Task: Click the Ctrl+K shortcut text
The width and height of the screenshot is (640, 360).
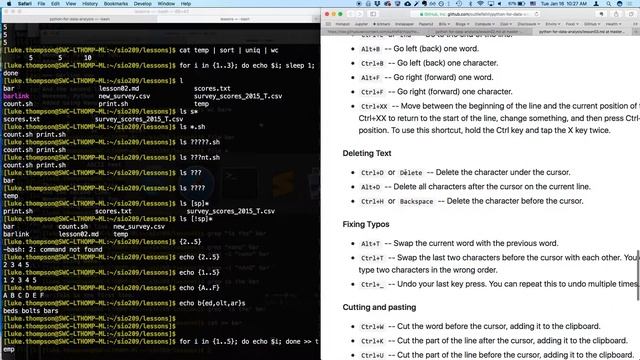Action: pos(372,341)
